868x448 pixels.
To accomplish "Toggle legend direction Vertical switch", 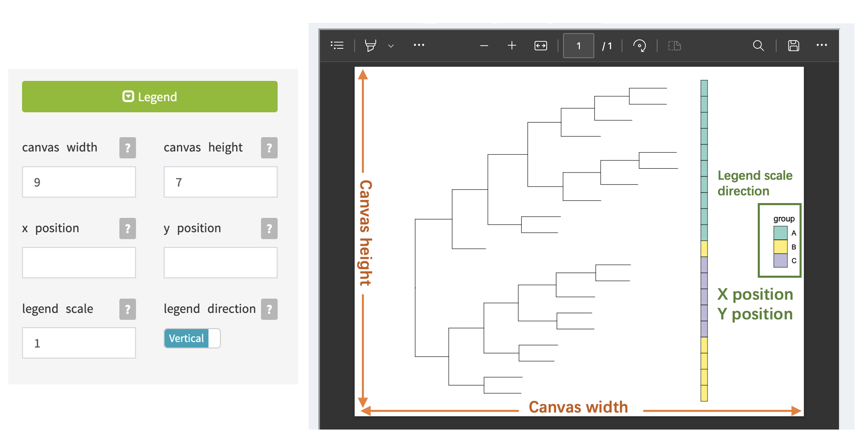I will pyautogui.click(x=192, y=338).
